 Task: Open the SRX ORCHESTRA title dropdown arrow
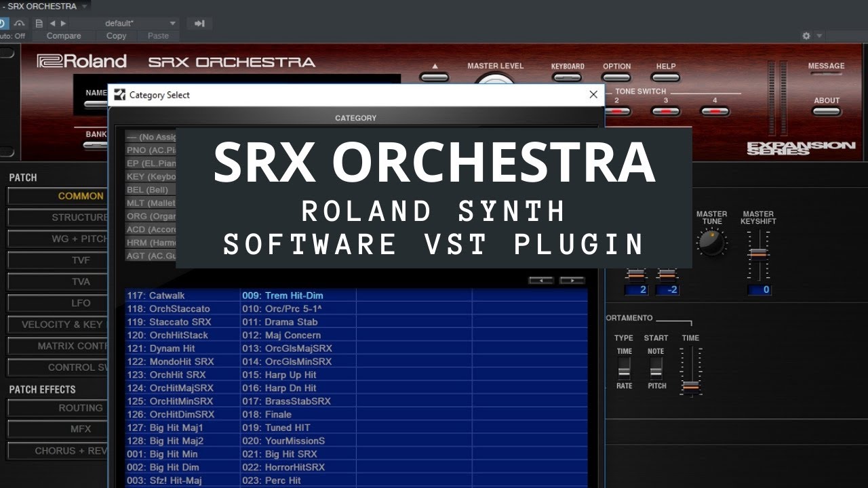pos(84,6)
